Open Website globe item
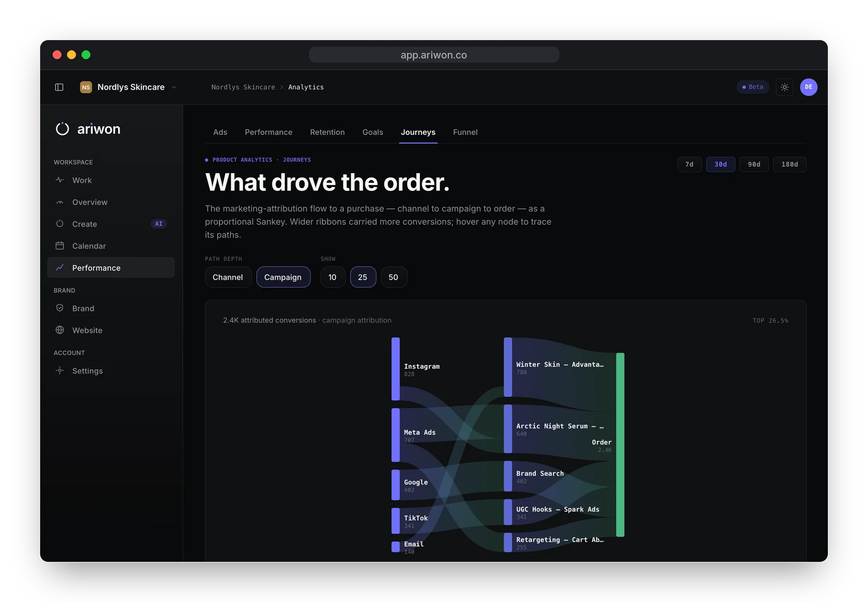Screen dimensions: 868x602 (111, 330)
